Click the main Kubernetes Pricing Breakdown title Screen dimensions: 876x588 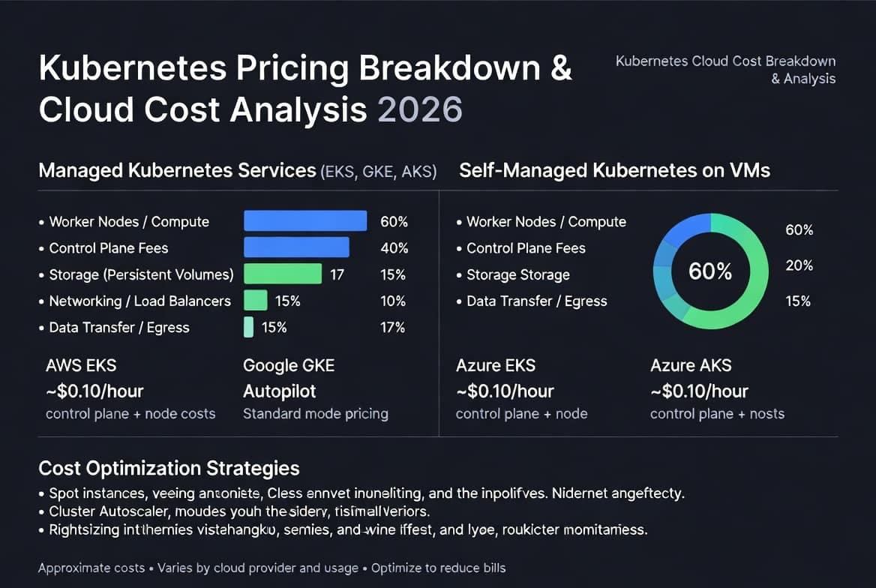(305, 88)
